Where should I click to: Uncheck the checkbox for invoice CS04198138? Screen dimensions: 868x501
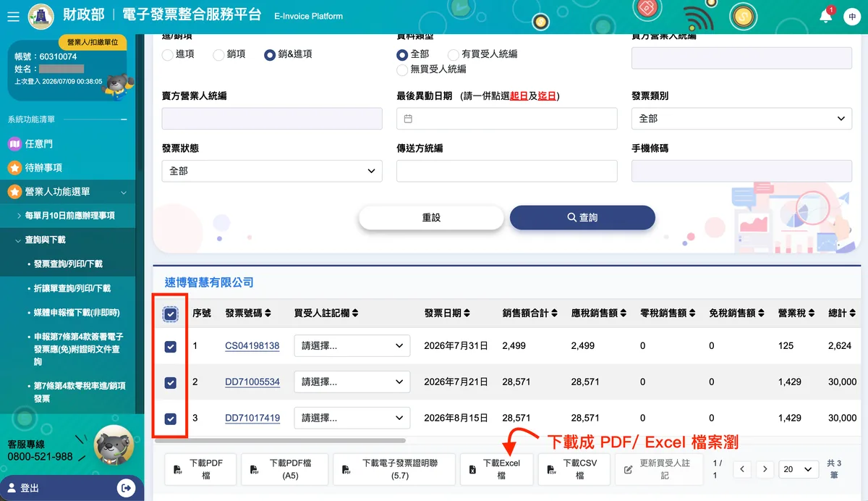(x=171, y=347)
